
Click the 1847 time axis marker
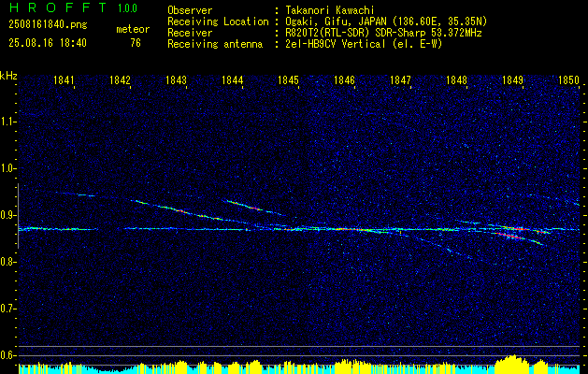click(400, 79)
